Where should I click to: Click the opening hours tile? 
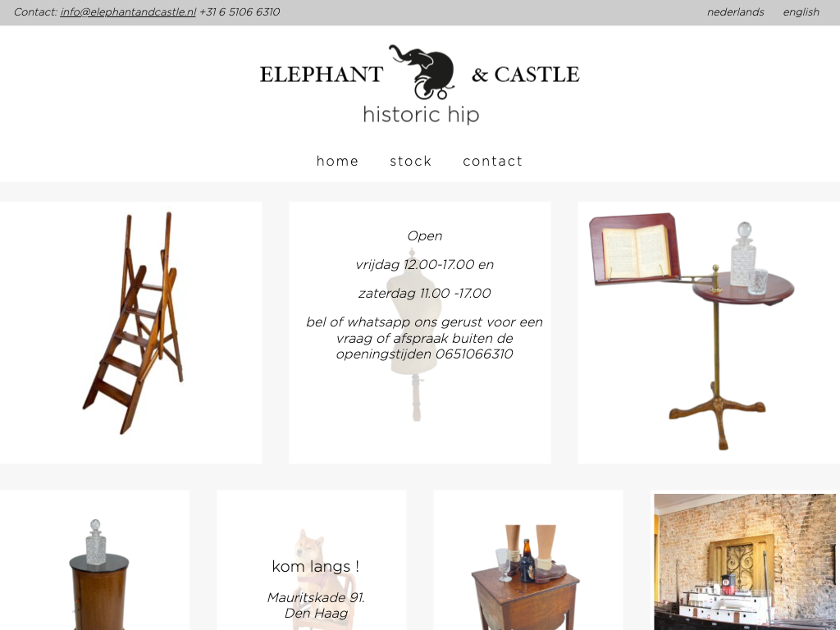(419, 333)
